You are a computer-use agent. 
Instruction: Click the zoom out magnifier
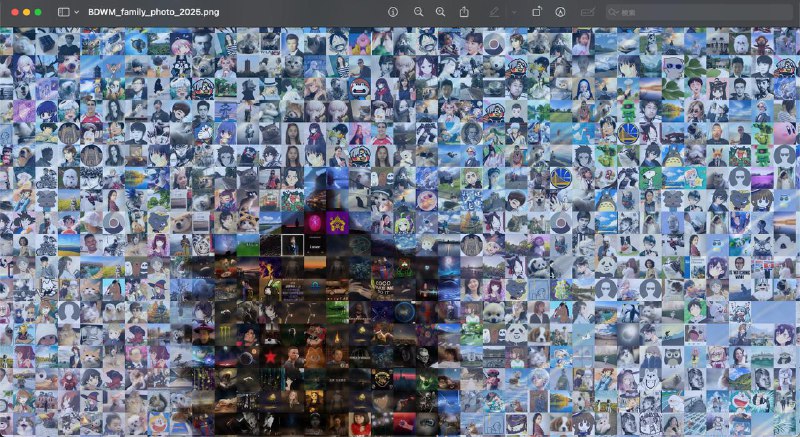click(418, 12)
